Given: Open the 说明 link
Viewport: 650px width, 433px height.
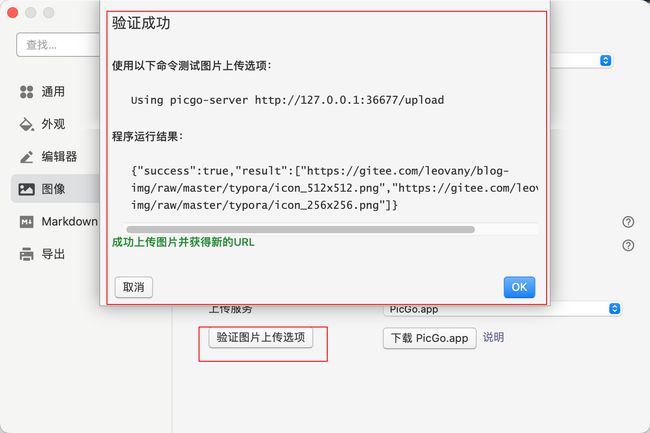Looking at the screenshot, I should (x=493, y=337).
